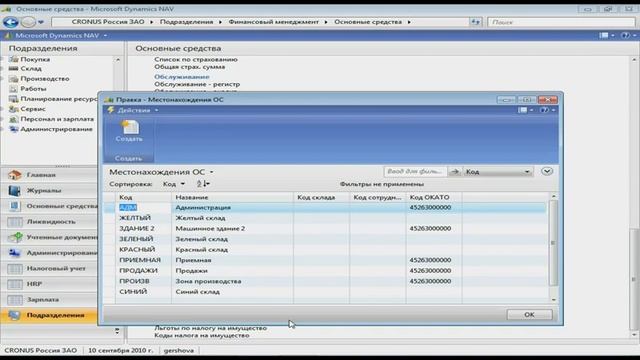Open Учтенные документы navigation pane button

point(49,237)
